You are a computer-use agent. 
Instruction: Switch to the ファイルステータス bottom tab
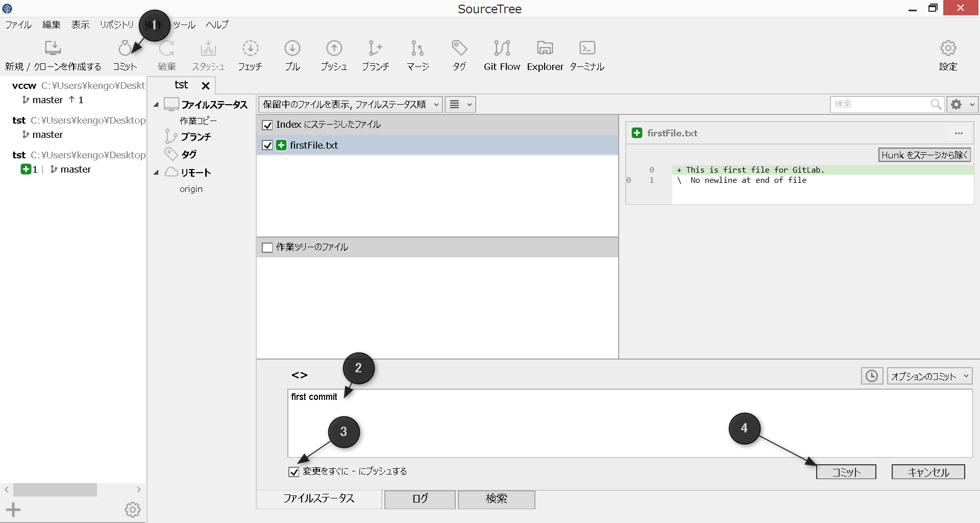[319, 499]
